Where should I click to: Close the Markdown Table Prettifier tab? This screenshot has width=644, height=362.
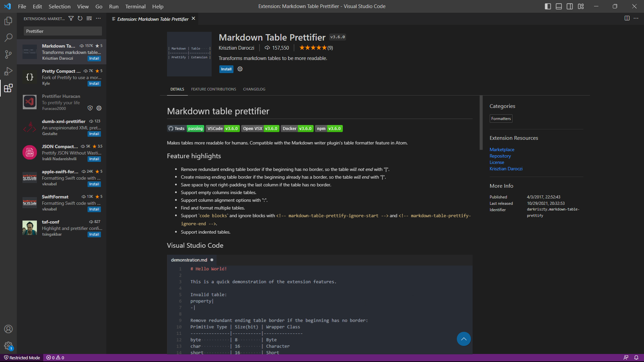point(193,19)
